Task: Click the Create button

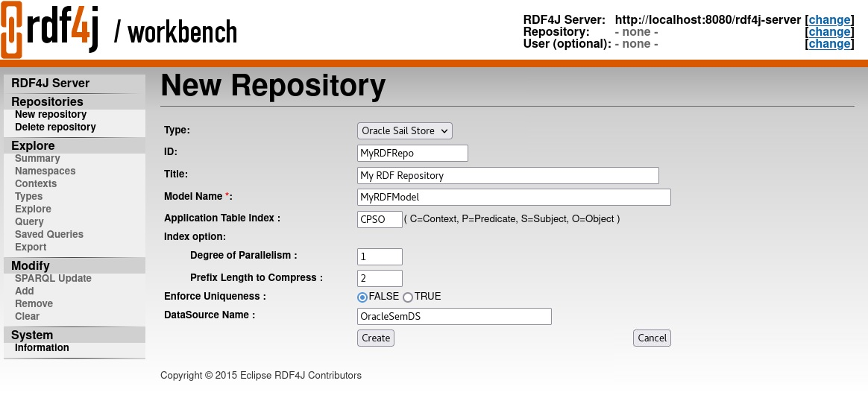Action: (376, 338)
